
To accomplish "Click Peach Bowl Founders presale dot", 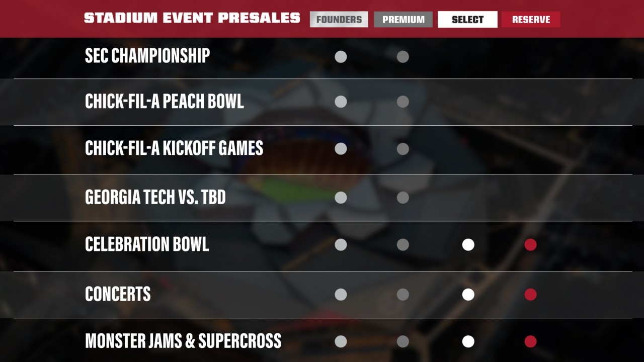I will [341, 102].
